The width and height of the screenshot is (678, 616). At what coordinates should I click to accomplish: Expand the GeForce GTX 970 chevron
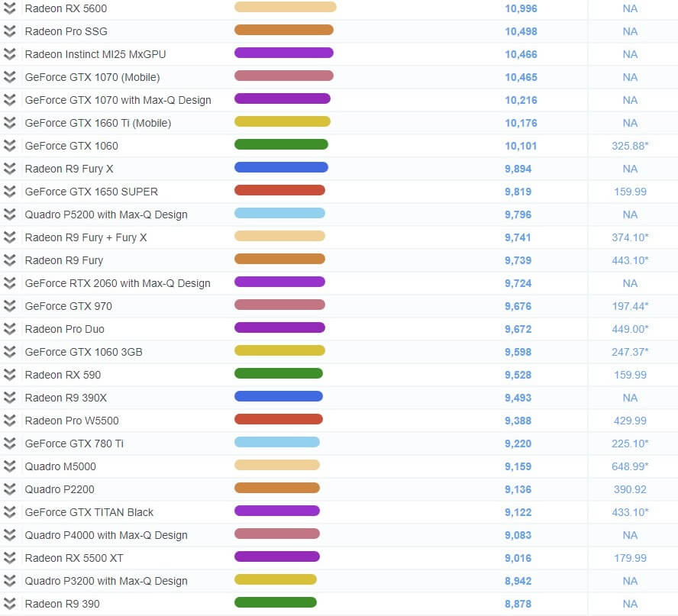pyautogui.click(x=9, y=306)
